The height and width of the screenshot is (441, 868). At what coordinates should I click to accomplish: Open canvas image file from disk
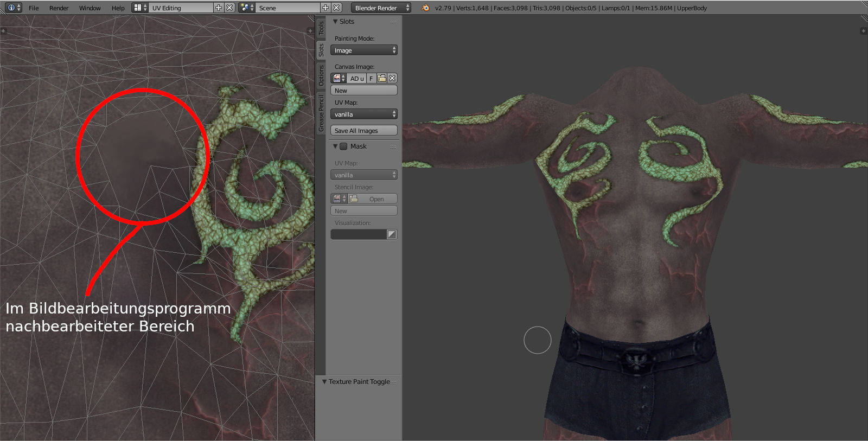(382, 78)
